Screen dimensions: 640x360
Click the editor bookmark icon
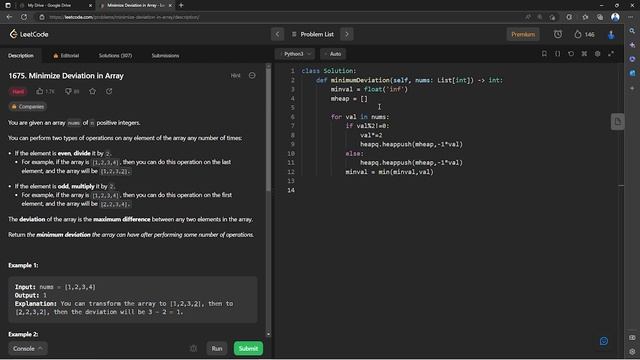point(544,54)
